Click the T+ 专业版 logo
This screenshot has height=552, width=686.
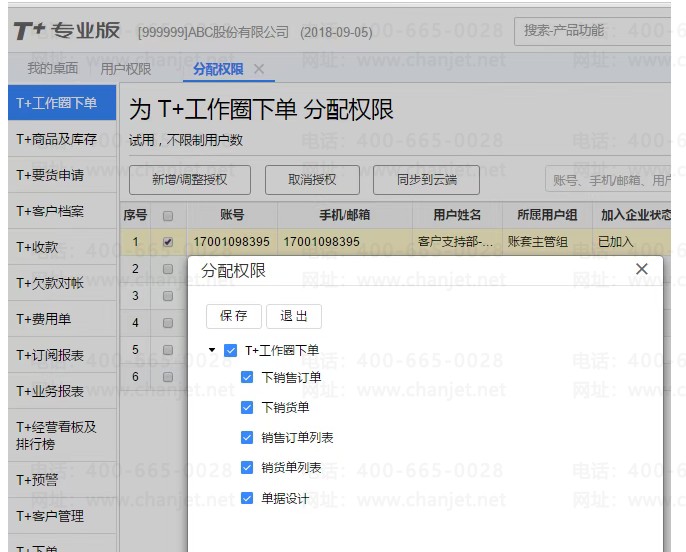66,31
